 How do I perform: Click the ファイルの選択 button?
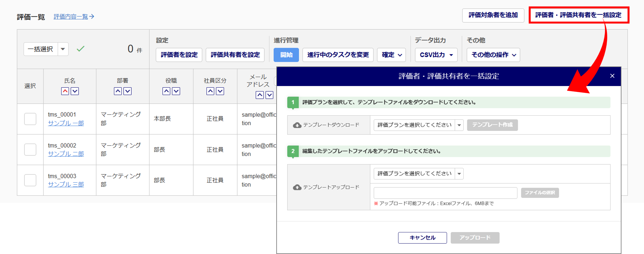[x=540, y=193]
